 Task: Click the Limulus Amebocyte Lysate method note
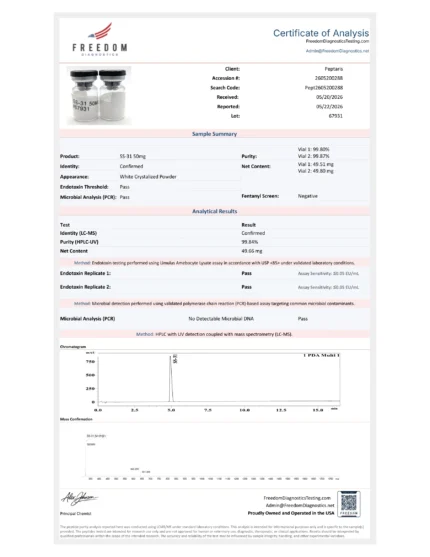tap(214, 263)
